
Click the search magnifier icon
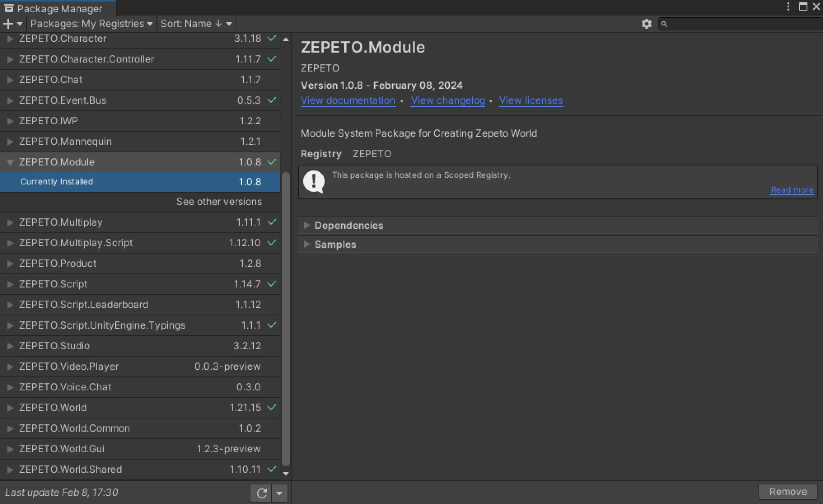click(x=664, y=24)
